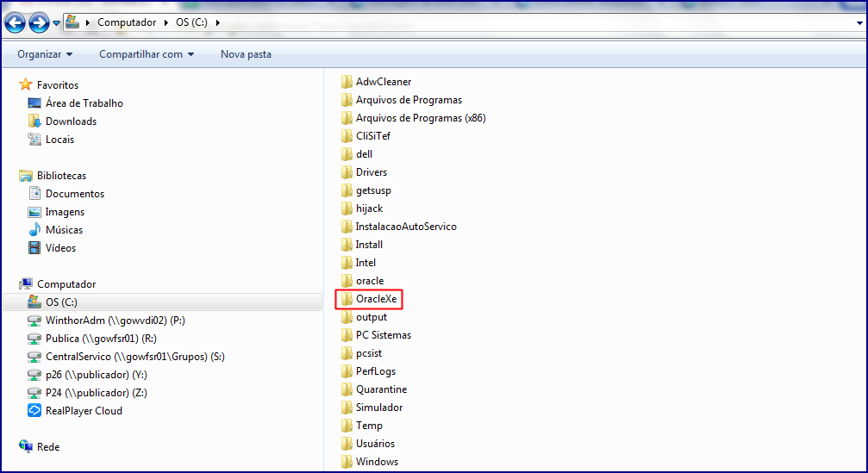Select the AdwCleaner folder
This screenshot has height=473, width=868.
(x=383, y=81)
